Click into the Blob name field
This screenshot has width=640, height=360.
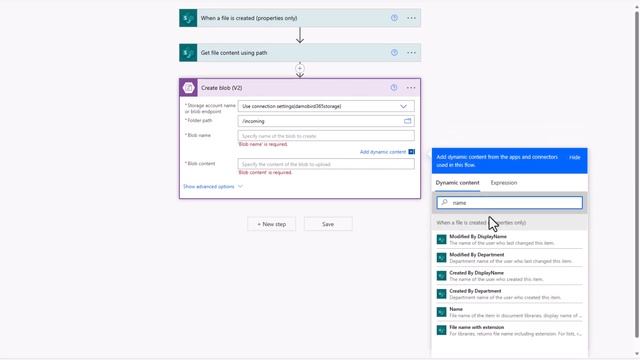point(326,136)
